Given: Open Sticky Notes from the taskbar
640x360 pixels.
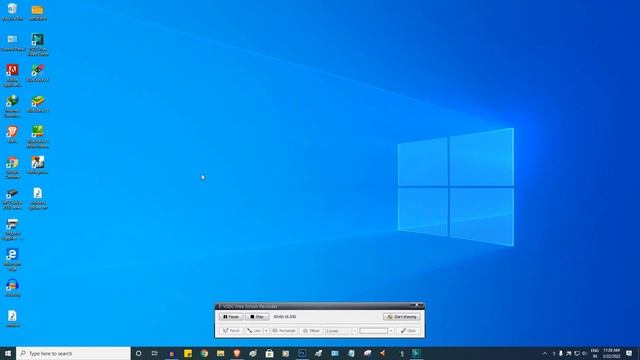Looking at the screenshot, I should (x=188, y=353).
